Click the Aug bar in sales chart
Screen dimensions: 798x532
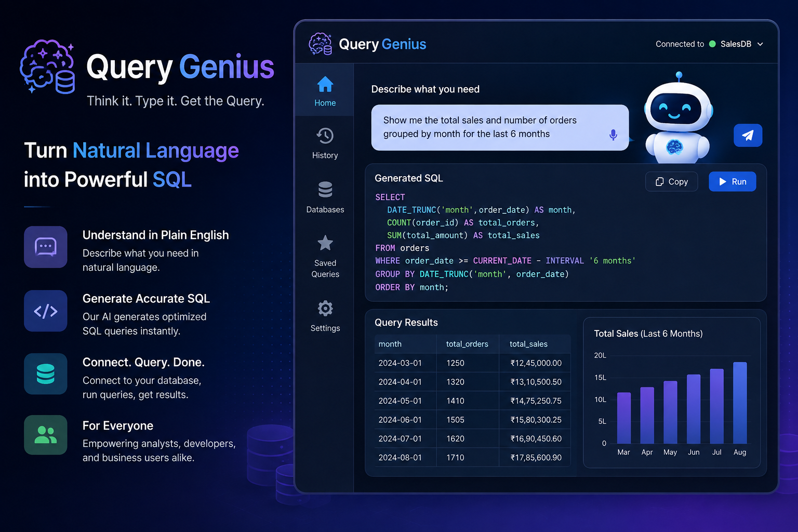click(x=740, y=403)
